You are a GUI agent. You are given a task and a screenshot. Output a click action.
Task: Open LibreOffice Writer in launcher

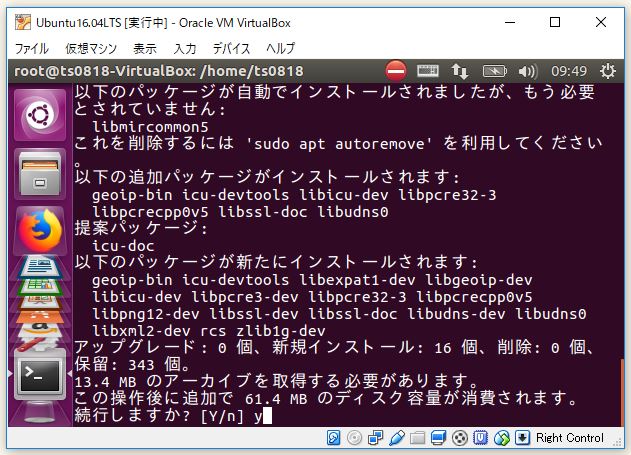(x=40, y=266)
